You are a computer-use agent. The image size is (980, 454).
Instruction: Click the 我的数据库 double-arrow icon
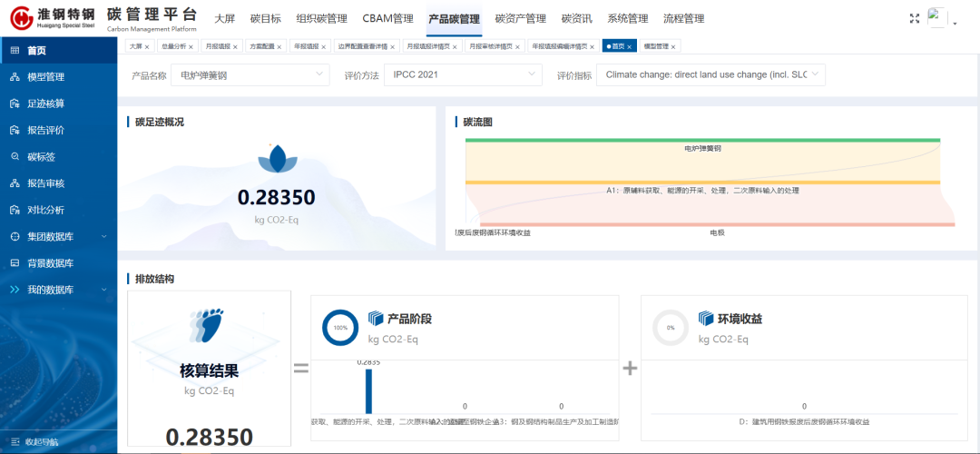pyautogui.click(x=15, y=291)
